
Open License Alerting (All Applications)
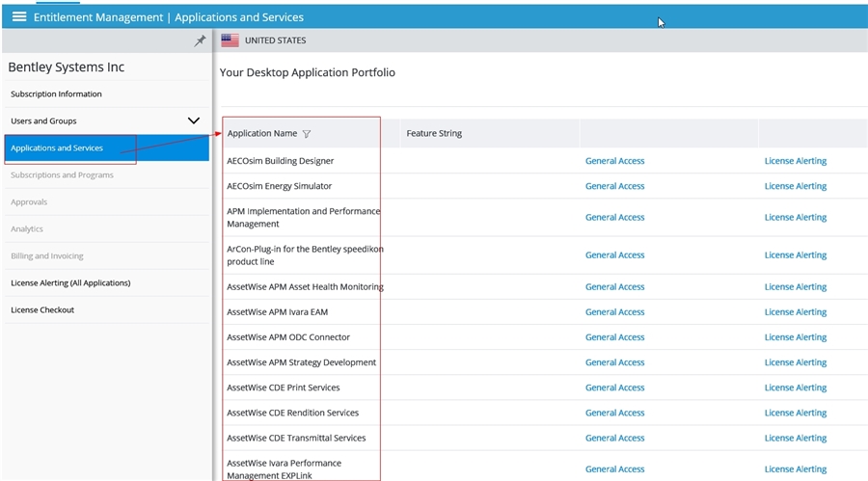coord(70,282)
